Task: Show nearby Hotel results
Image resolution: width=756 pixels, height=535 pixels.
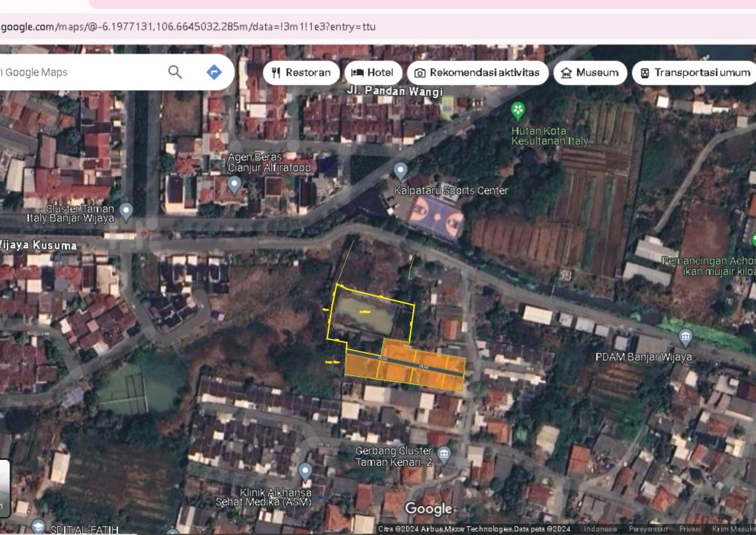Action: pyautogui.click(x=374, y=73)
